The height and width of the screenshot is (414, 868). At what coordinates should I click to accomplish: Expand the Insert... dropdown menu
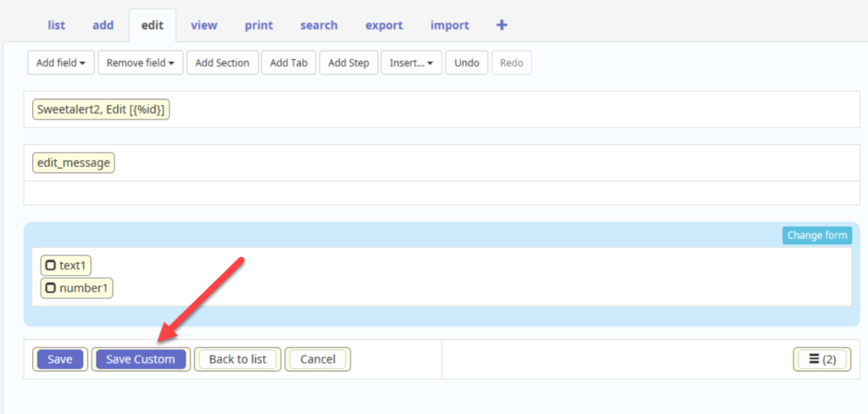coord(411,63)
